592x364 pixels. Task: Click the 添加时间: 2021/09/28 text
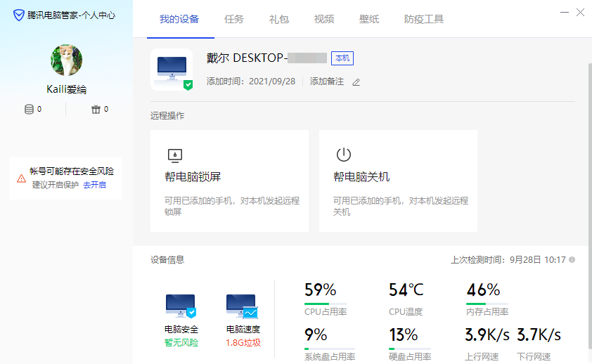251,82
